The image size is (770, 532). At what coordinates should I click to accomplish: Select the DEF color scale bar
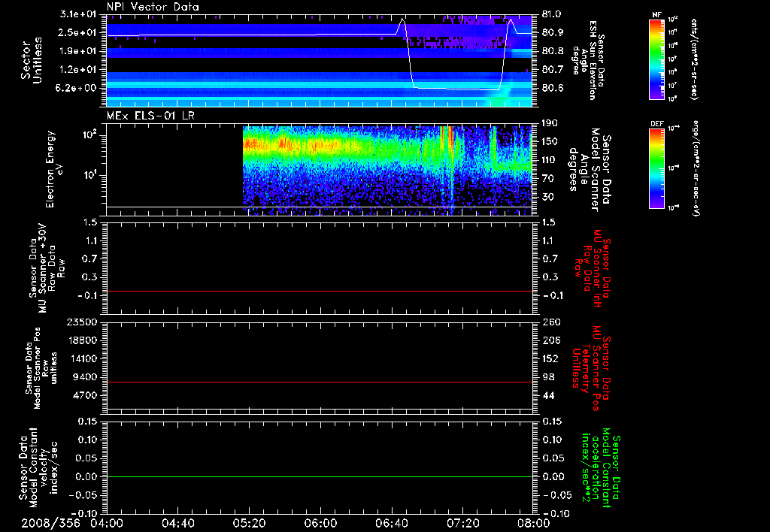click(x=656, y=168)
